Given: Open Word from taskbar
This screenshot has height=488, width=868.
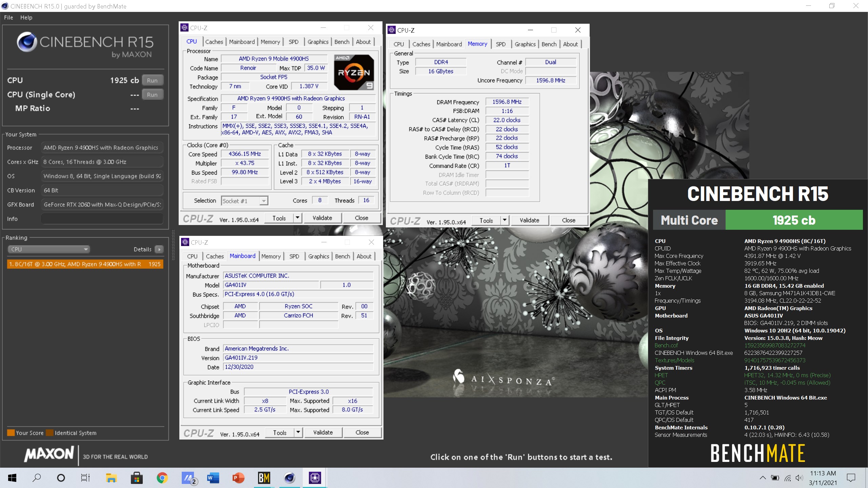Looking at the screenshot, I should 213,478.
